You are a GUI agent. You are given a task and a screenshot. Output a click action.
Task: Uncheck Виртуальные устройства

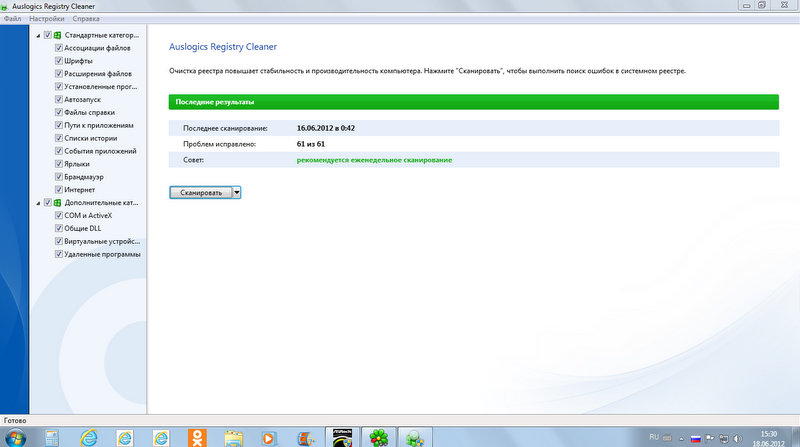pos(59,241)
